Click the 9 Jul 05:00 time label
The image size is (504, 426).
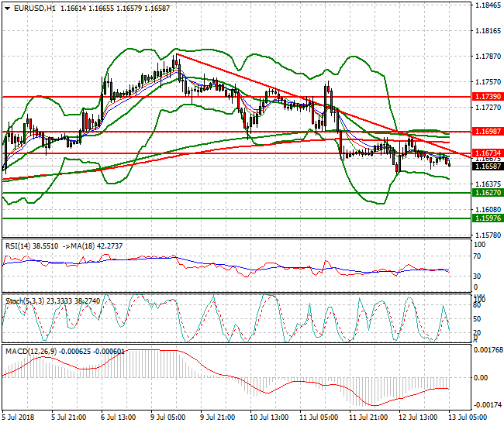tap(169, 417)
